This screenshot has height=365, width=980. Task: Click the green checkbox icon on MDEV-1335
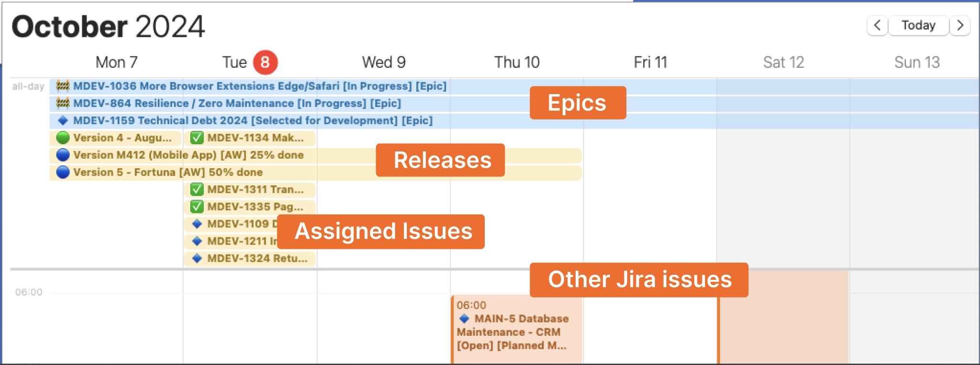click(196, 207)
